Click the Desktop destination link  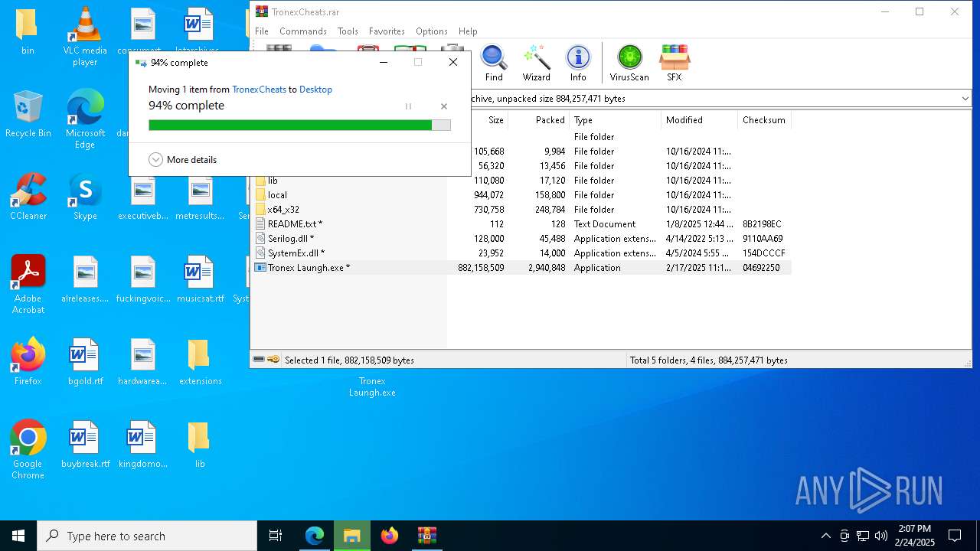click(315, 90)
